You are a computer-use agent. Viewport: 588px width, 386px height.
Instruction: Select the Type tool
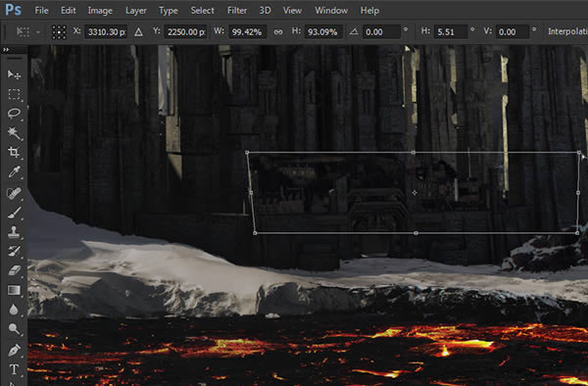pyautogui.click(x=15, y=369)
